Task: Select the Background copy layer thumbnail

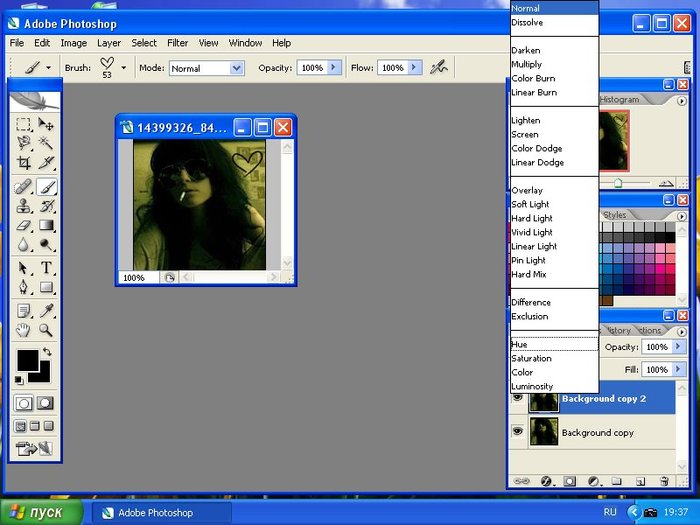Action: click(544, 432)
